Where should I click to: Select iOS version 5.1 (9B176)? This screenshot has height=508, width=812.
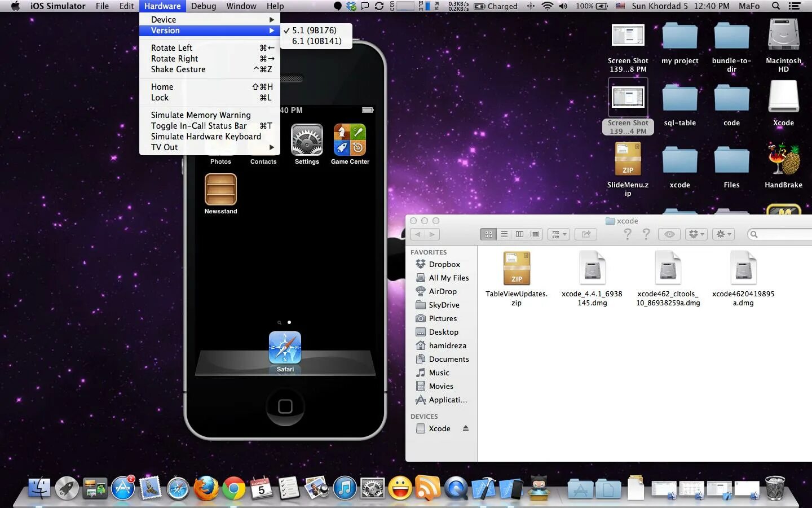[x=316, y=30]
